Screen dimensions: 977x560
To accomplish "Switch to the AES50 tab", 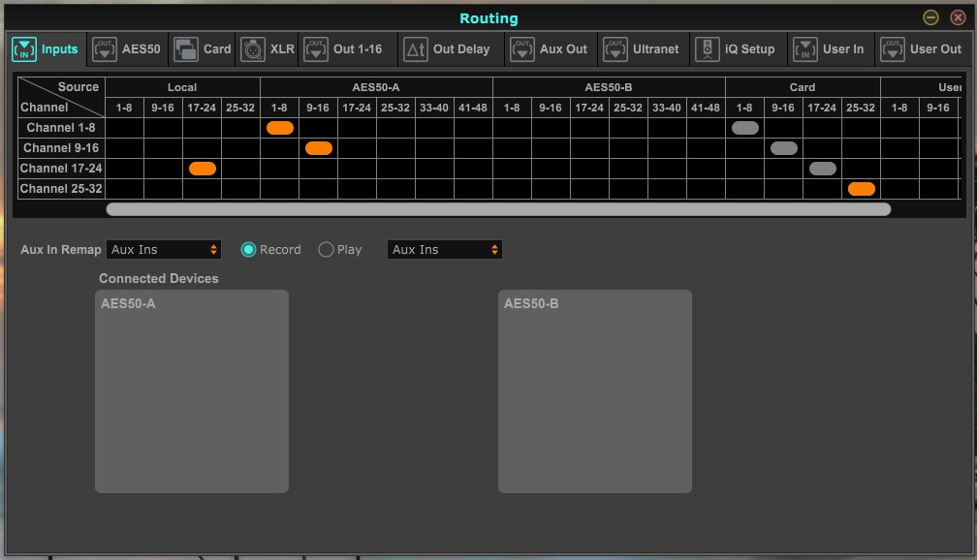I will [x=127, y=49].
